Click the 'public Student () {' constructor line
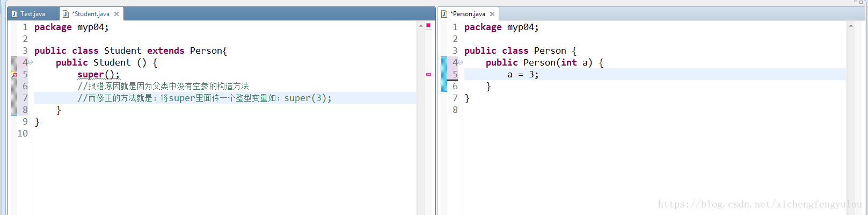The width and height of the screenshot is (868, 215). 106,62
